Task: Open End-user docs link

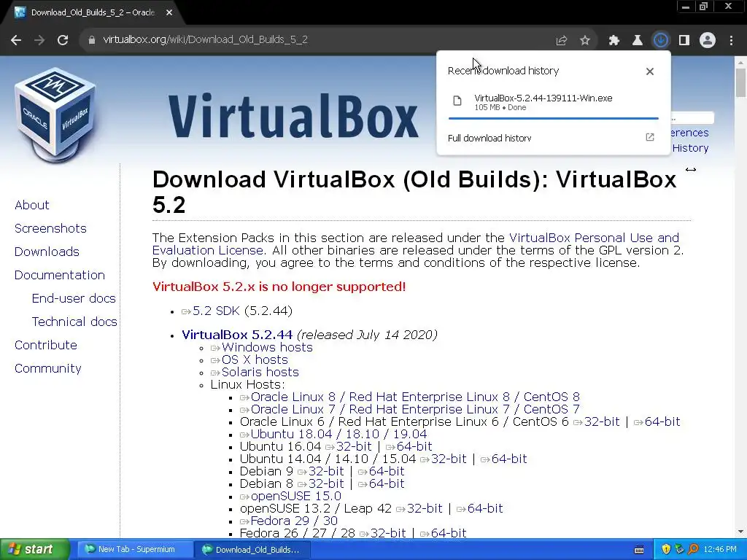Action: (74, 298)
